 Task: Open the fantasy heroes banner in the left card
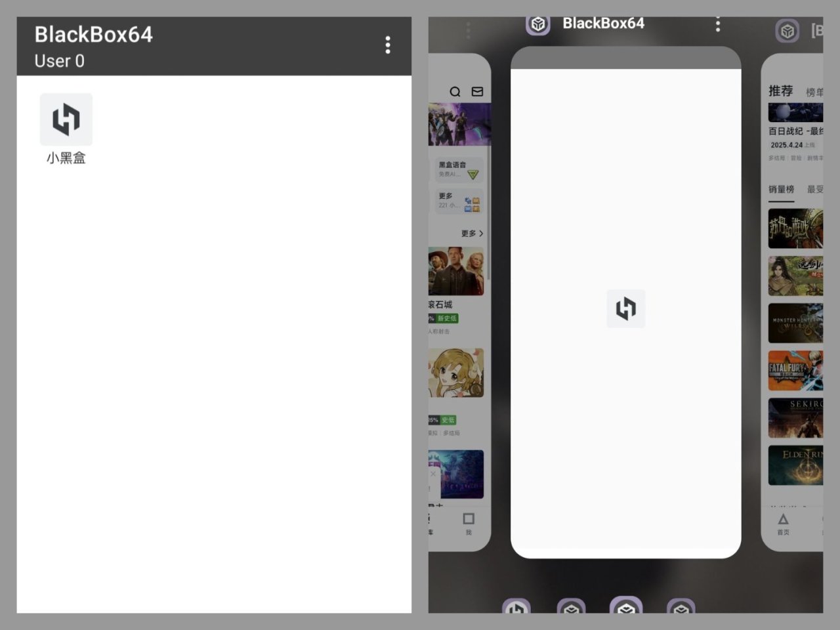(459, 124)
